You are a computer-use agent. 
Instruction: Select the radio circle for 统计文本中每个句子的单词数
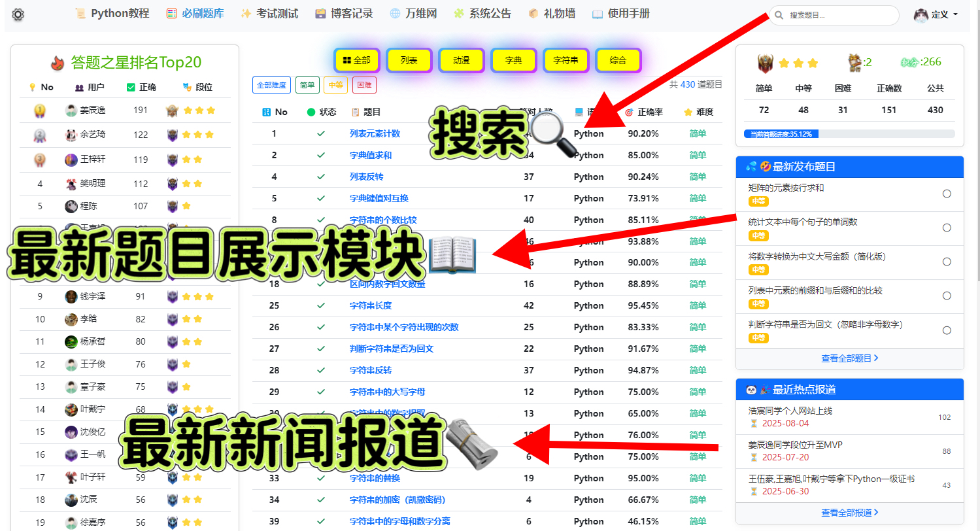tap(946, 228)
